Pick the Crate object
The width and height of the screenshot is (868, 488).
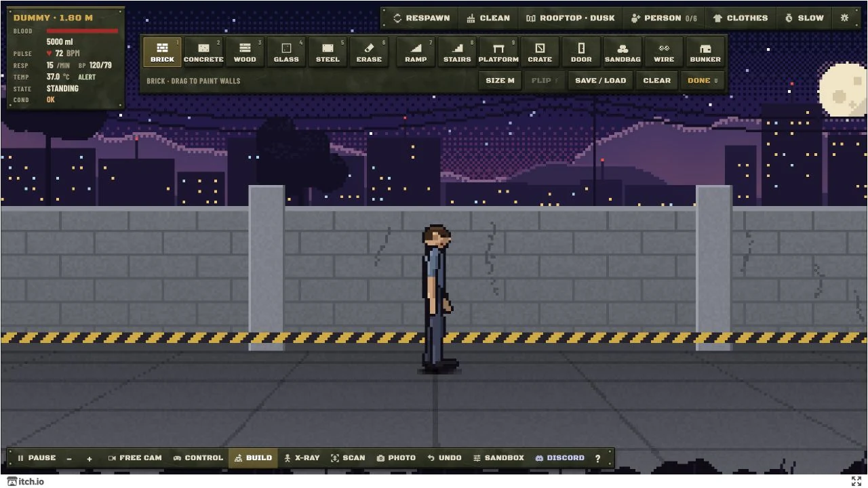[x=540, y=52]
